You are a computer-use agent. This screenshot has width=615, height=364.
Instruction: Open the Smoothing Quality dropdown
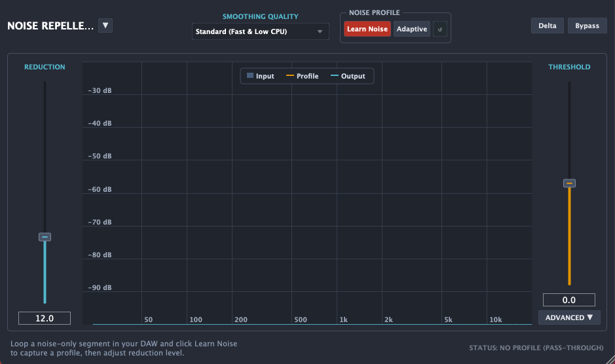point(260,31)
